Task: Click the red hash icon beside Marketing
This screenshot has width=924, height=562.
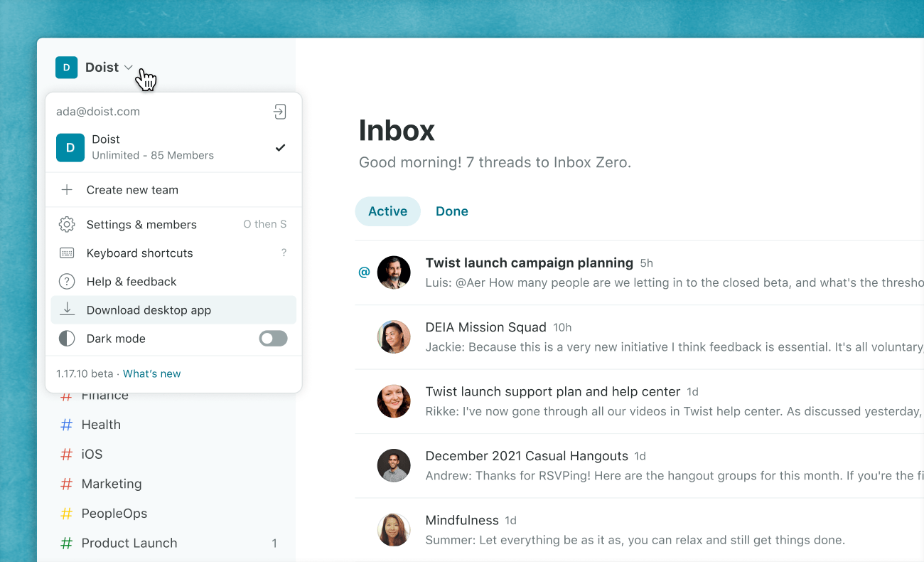Action: pyautogui.click(x=67, y=484)
